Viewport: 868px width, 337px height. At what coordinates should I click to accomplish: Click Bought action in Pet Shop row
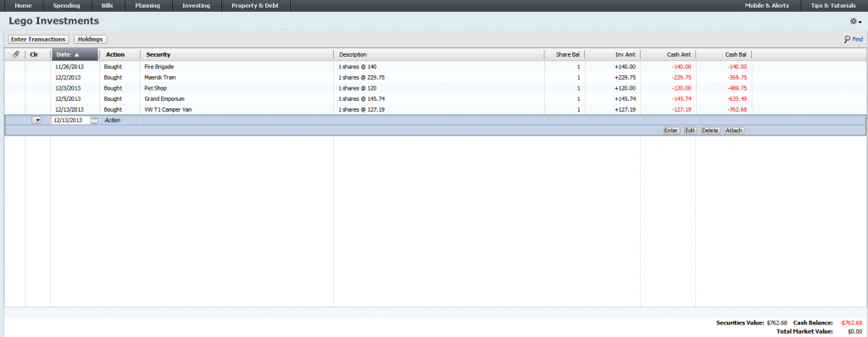point(113,88)
